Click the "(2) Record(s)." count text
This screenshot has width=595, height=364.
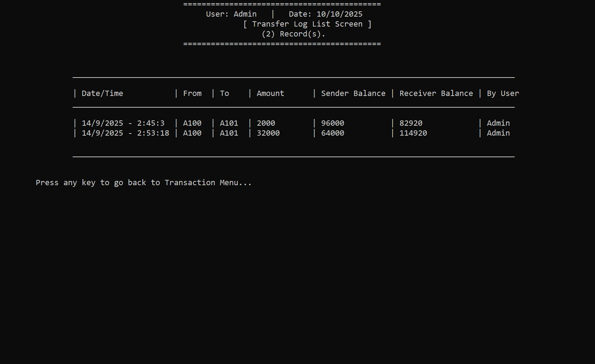(293, 34)
